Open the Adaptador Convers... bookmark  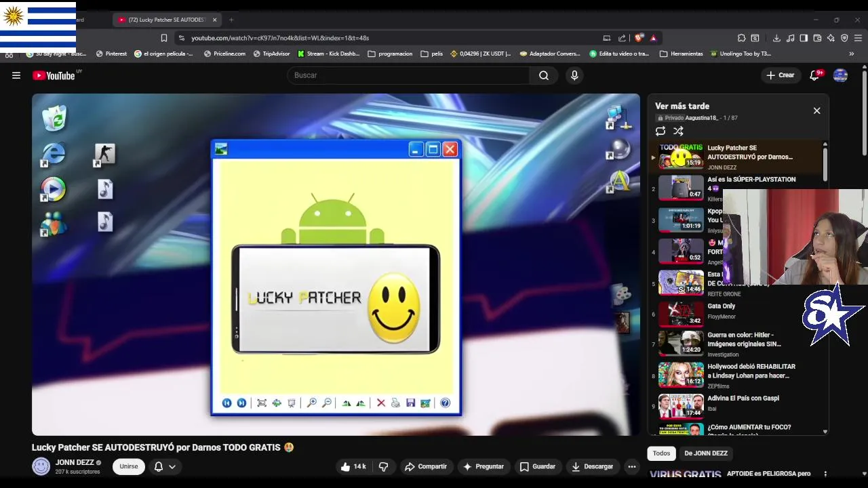pos(551,54)
